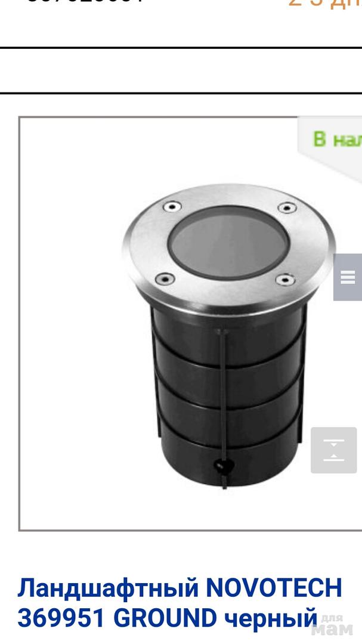Click the green В наличии availability badge
The height and width of the screenshot is (644, 362).
pyautogui.click(x=337, y=140)
